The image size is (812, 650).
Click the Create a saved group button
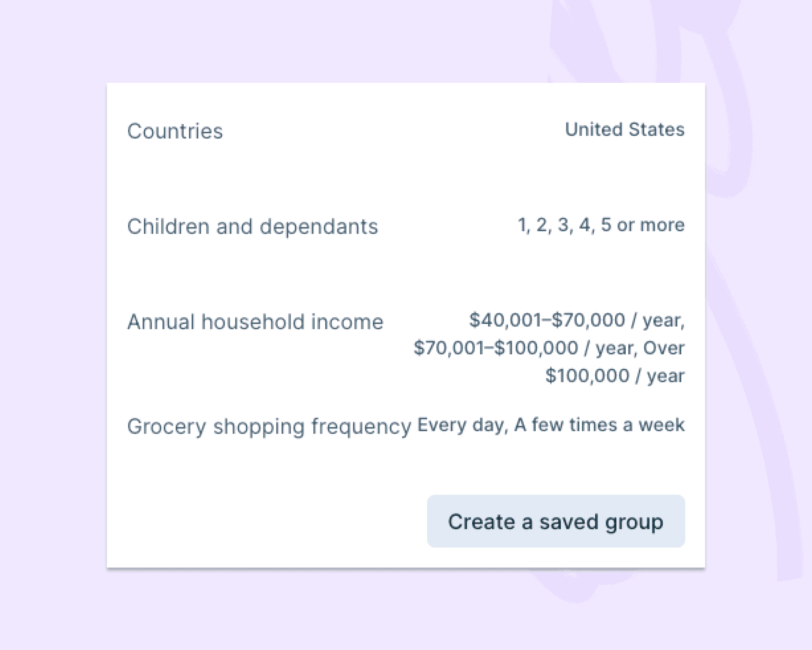pos(556,522)
